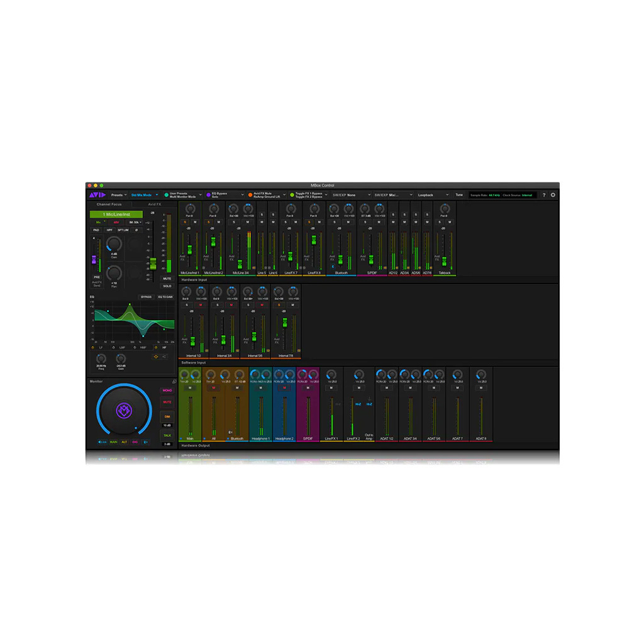Click the speaker icon after DIG button
Screen dimensions: 644x644
[145, 442]
